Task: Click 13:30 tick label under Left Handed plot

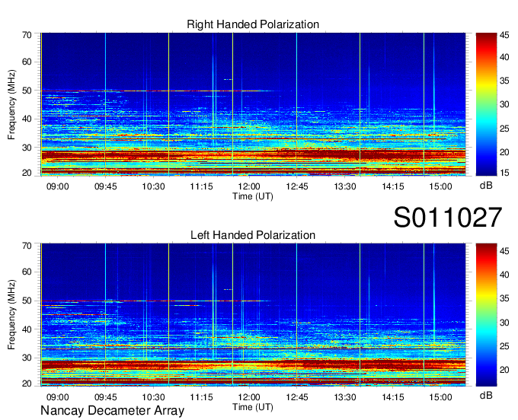Action: pos(345,397)
